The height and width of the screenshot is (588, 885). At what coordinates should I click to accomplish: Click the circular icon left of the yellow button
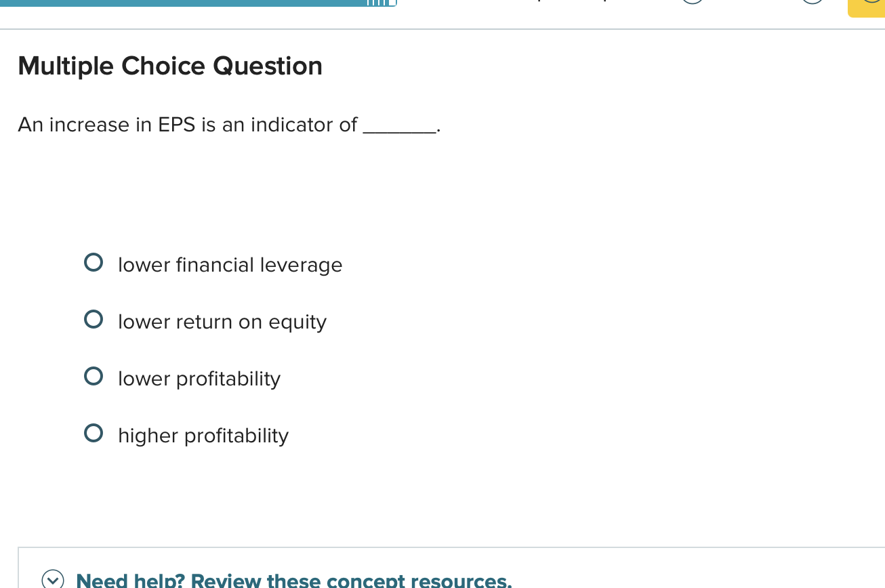coord(810,3)
